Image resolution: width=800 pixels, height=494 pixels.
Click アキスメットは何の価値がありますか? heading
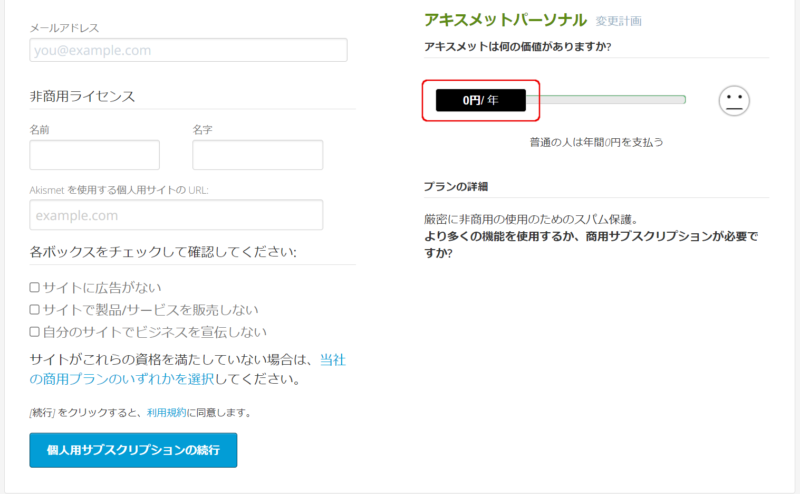click(x=518, y=46)
